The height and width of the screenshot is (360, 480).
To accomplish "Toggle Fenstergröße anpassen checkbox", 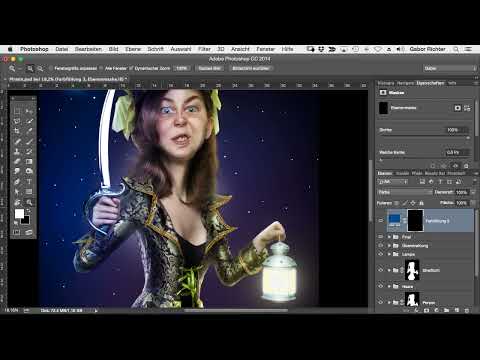I will point(51,68).
